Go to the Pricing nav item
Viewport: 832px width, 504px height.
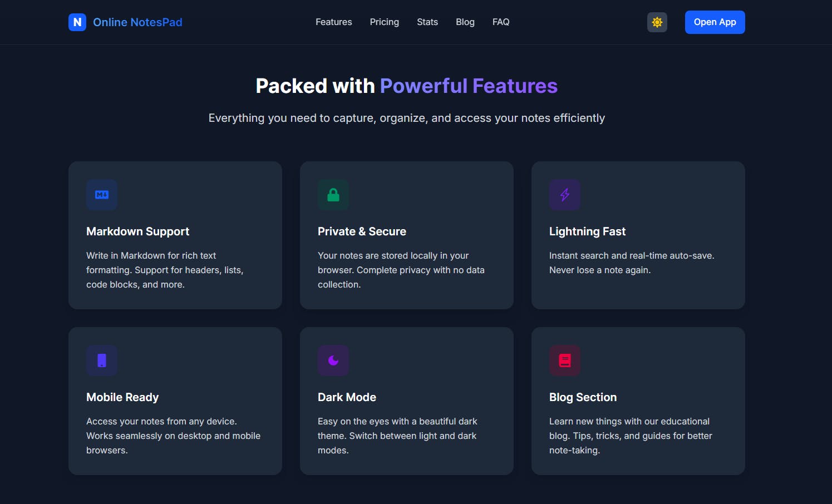385,22
